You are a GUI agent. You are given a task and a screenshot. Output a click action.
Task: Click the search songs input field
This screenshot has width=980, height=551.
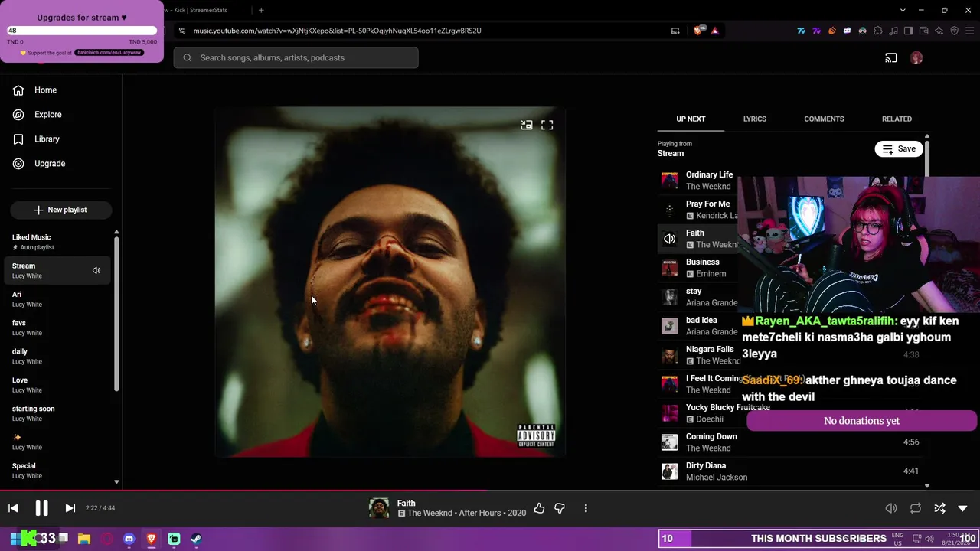click(x=296, y=58)
